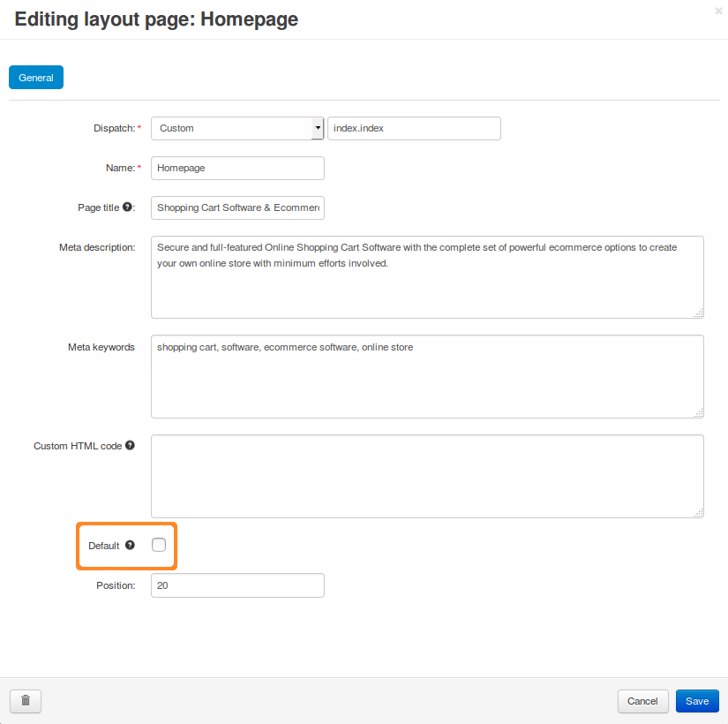The height and width of the screenshot is (724, 728).
Task: Focus the dispatch field containing index.index
Action: point(414,128)
